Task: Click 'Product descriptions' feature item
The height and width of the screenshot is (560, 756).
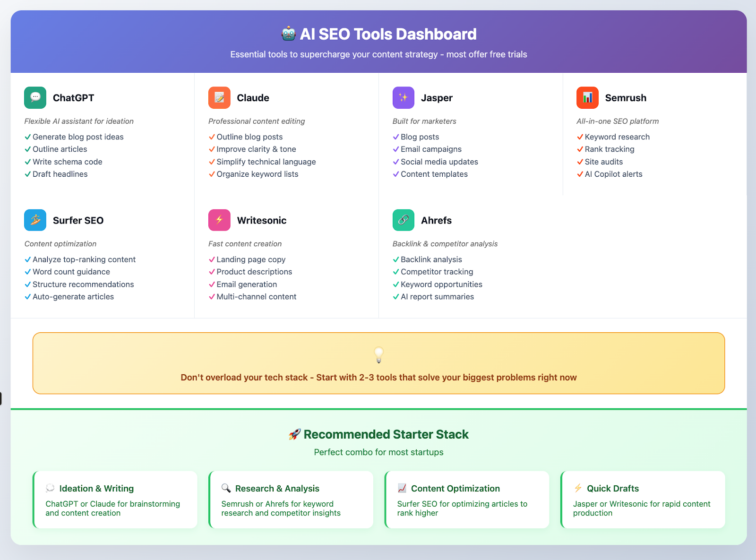Action: pyautogui.click(x=254, y=272)
